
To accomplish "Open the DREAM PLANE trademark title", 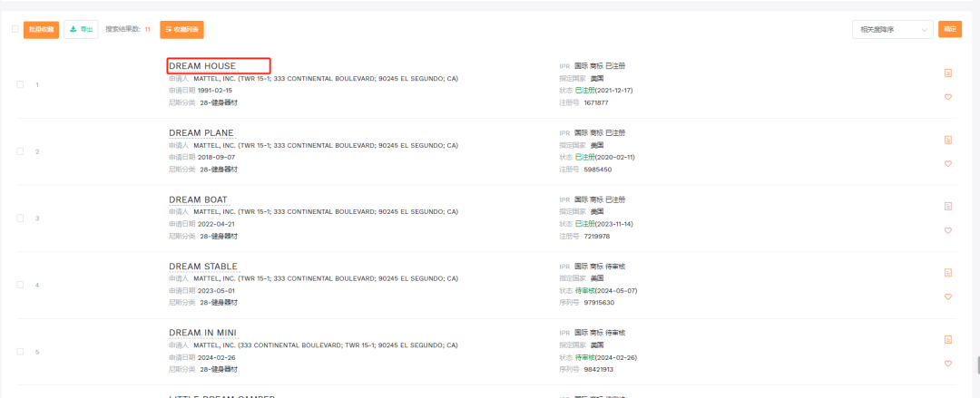I will tap(201, 133).
